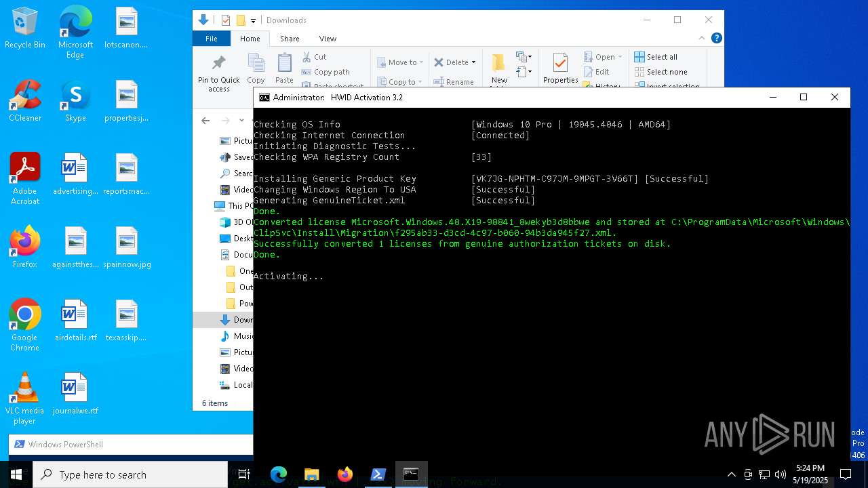Select the advertising Word document on the desktop
Viewport: 868px width, 488px height.
(x=75, y=174)
